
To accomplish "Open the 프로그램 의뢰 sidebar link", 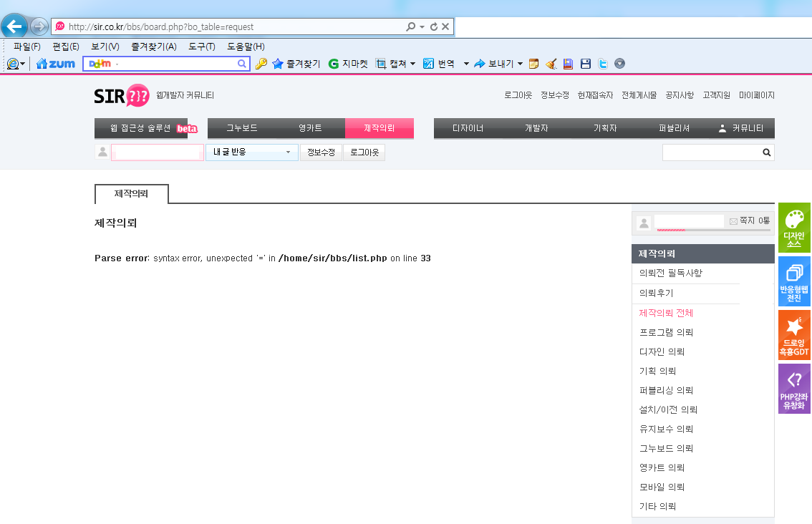I will 666,332.
